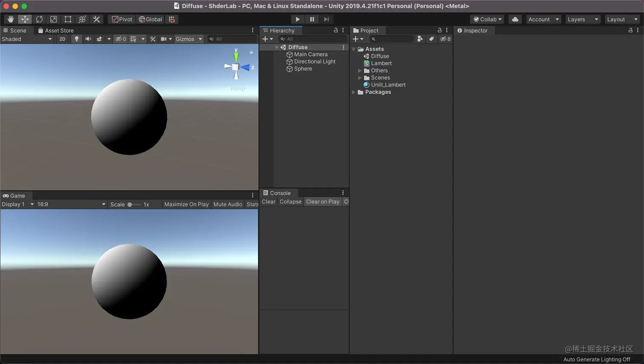Search by label icon in Project panel
The height and width of the screenshot is (364, 644).
pos(431,39)
